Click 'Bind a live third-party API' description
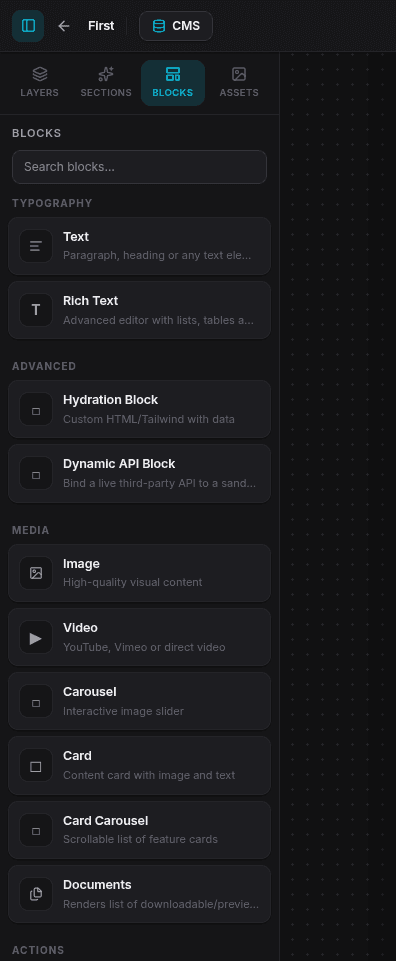This screenshot has width=396, height=961. pos(159,483)
